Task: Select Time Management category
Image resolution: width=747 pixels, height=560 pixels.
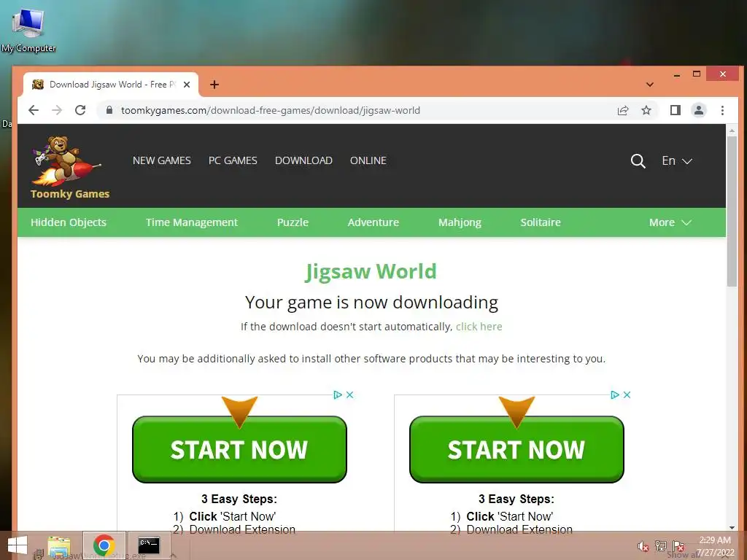Action: pyautogui.click(x=192, y=222)
